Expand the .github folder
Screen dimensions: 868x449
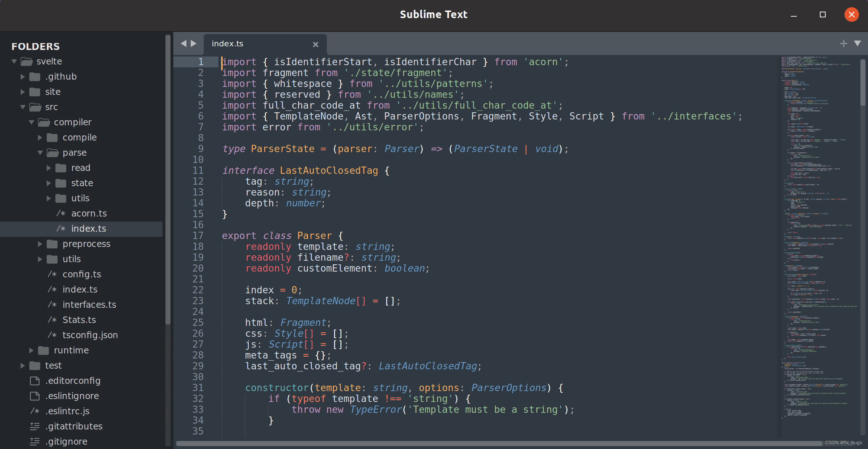tap(22, 77)
